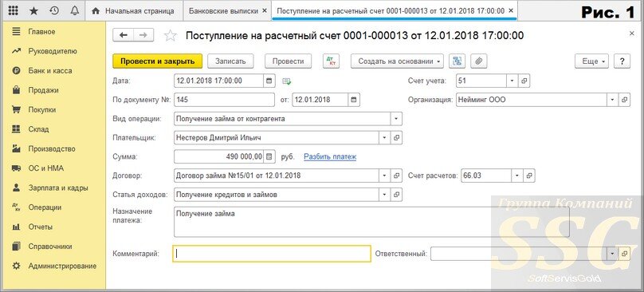Viewport: 644px width, 292px height.
Task: Open favorites star in top bar
Action: pyautogui.click(x=34, y=10)
